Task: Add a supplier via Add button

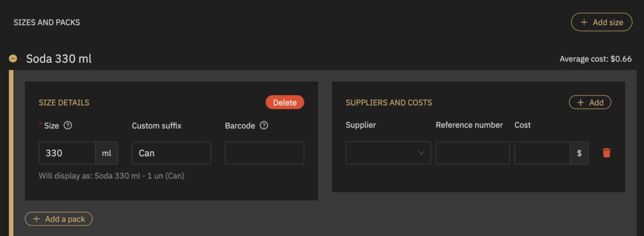Action: point(590,103)
